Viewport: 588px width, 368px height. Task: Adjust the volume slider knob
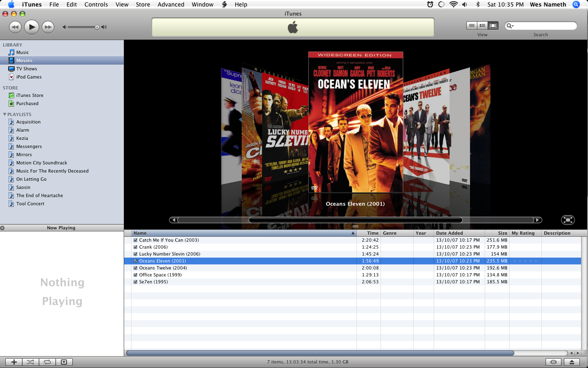click(x=97, y=27)
